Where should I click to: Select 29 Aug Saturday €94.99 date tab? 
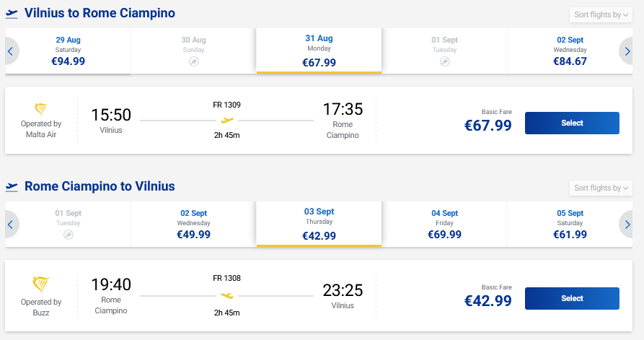(x=69, y=51)
